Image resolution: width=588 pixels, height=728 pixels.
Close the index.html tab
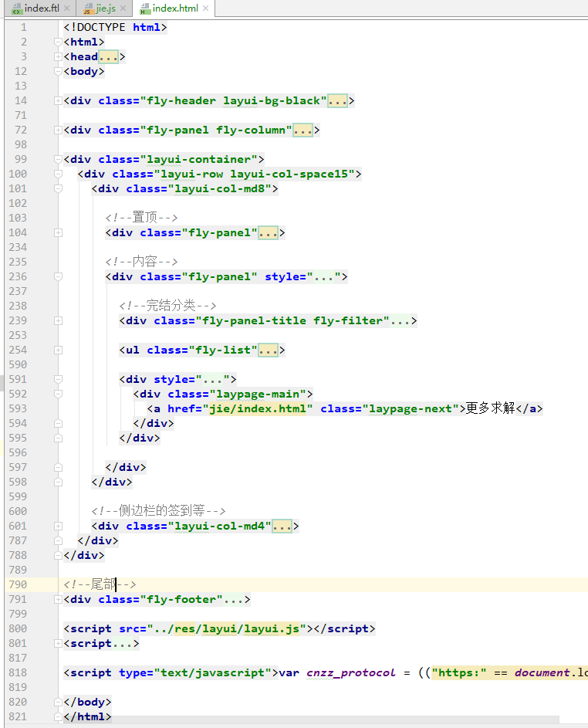(205, 8)
